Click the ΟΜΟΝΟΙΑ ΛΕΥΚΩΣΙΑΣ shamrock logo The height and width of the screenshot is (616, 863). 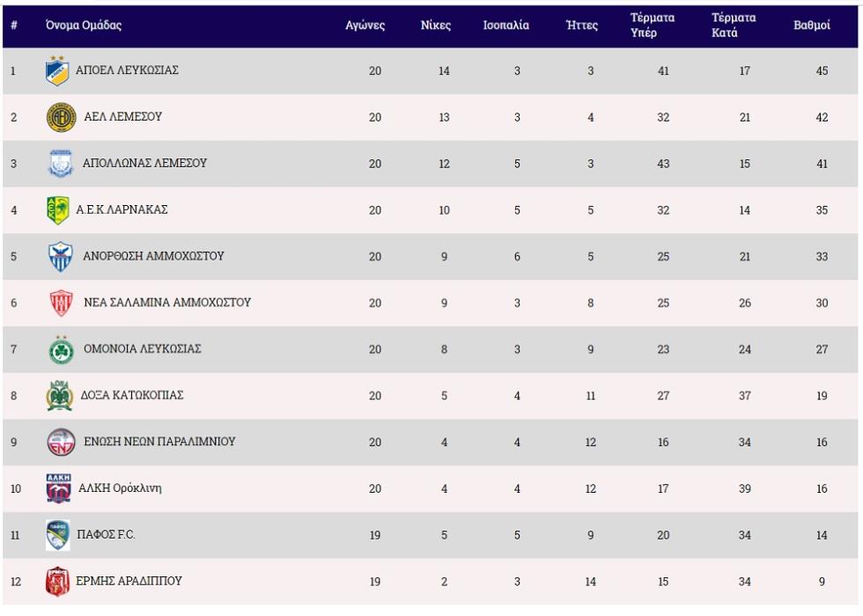pyautogui.click(x=61, y=350)
